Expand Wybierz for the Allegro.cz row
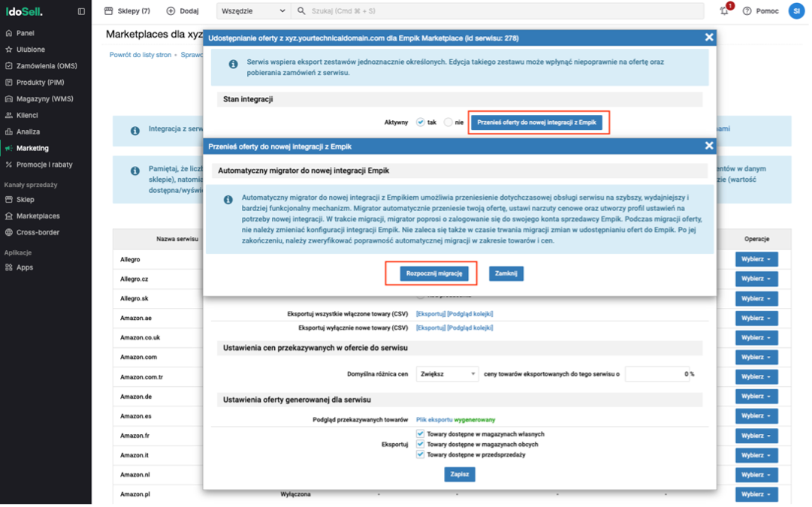 (x=756, y=279)
